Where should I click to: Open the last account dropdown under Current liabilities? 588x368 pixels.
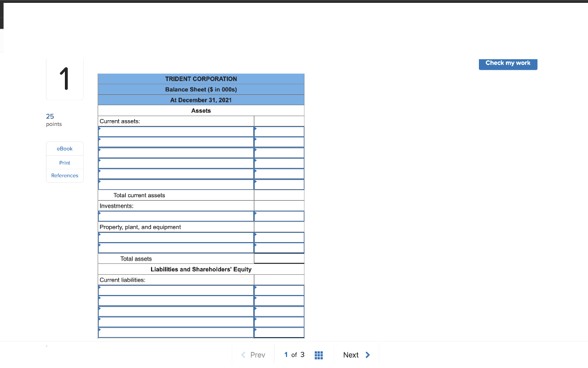point(175,332)
